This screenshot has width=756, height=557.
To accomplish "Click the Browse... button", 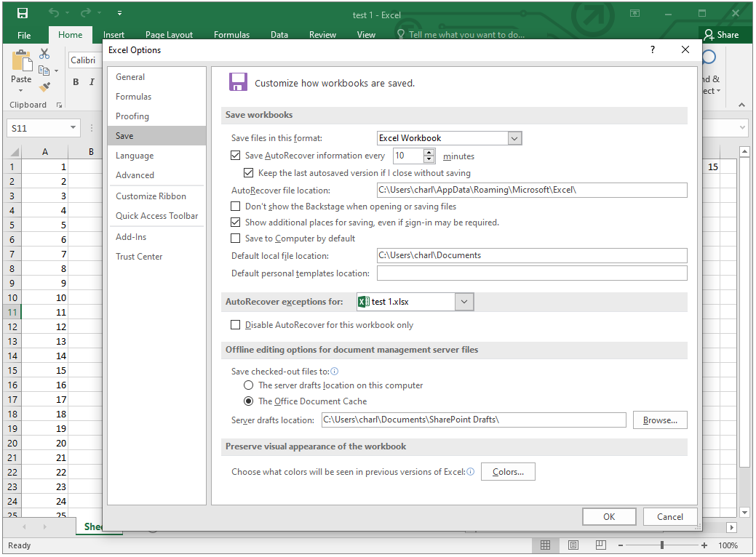I will coord(660,420).
